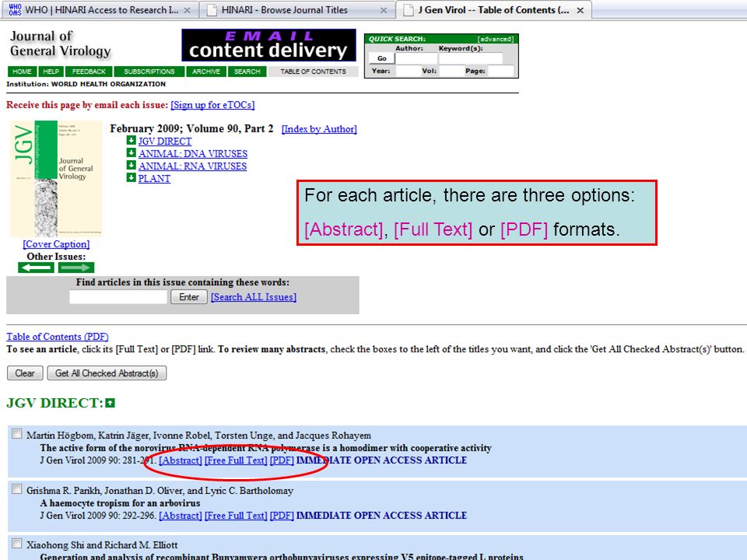Open the Cover Caption link
This screenshot has width=747, height=560.
coord(56,244)
